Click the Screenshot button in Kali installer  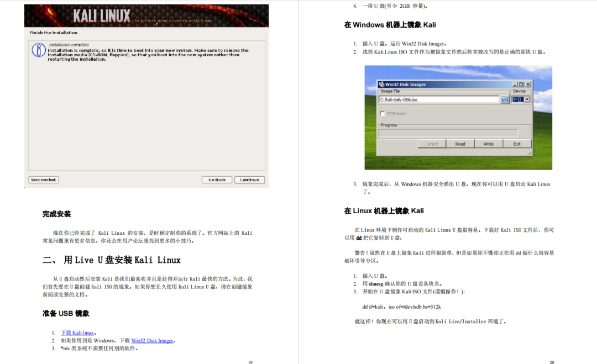coord(44,180)
